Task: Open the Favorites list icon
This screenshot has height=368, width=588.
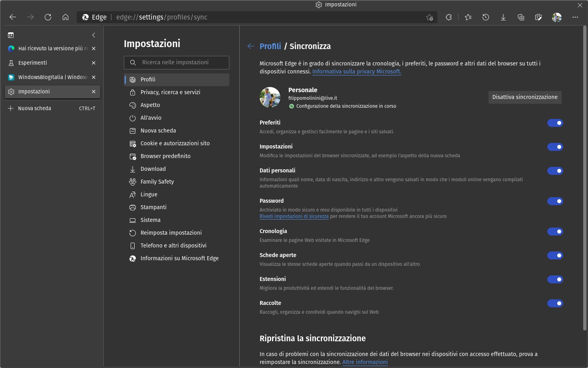Action: click(x=468, y=17)
